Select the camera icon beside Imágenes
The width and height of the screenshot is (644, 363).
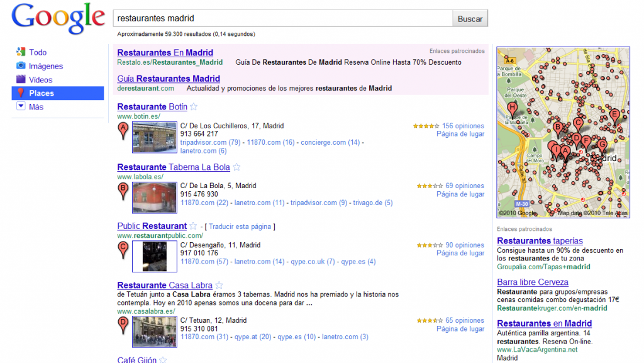click(20, 65)
